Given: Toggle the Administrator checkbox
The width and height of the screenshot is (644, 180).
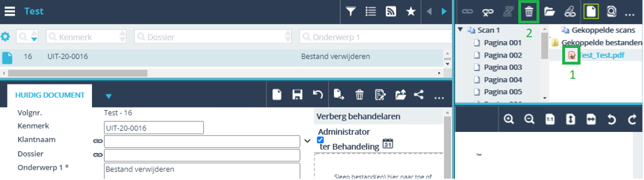Looking at the screenshot, I should pos(321,140).
